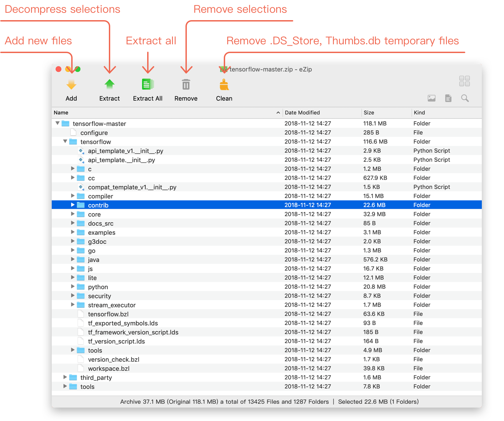
Task: Select tf_version_script.lds file name
Action: coord(116,341)
